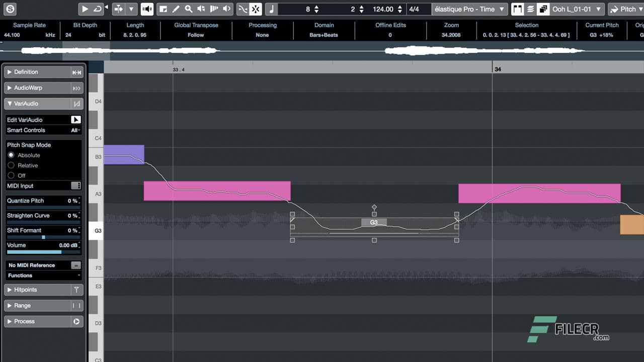This screenshot has width=644, height=362.
Task: Open the Functions menu
Action: coord(43,275)
